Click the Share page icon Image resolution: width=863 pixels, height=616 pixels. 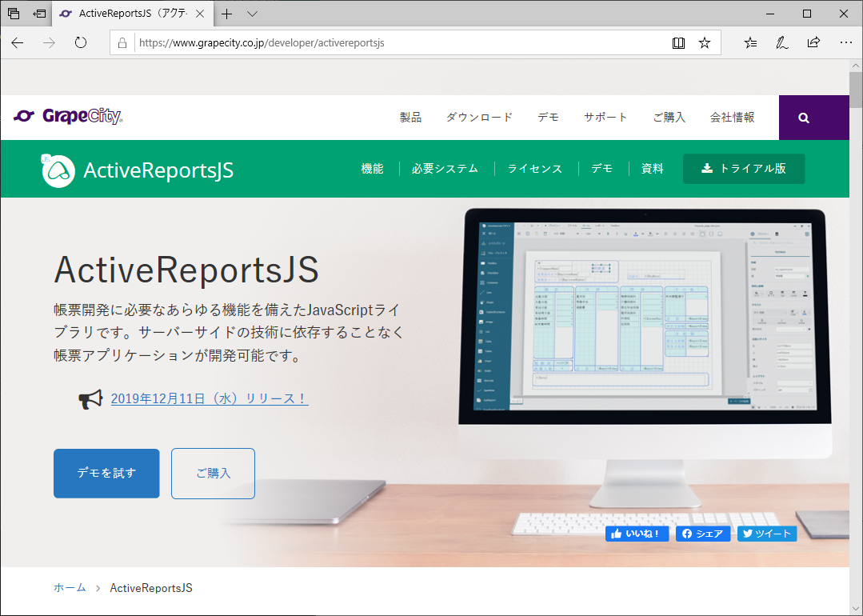pos(813,42)
